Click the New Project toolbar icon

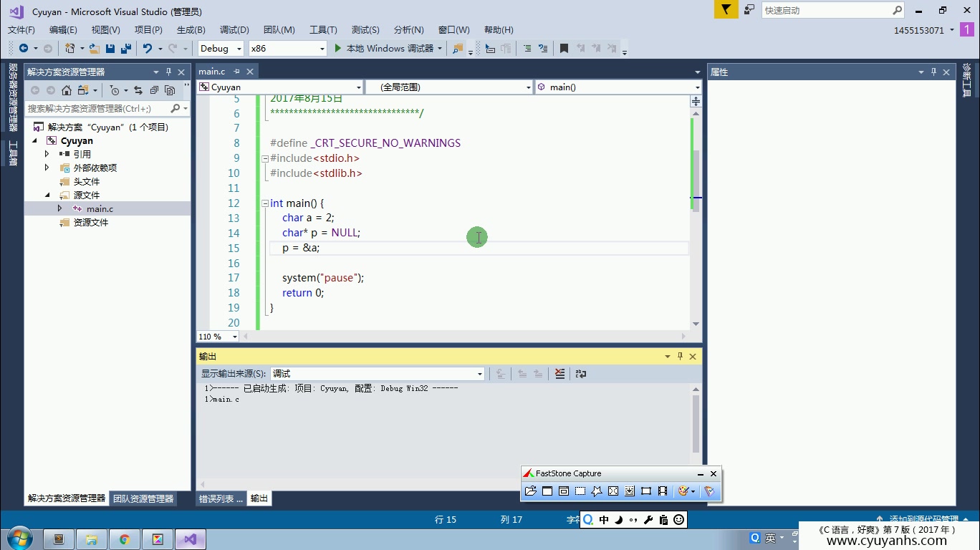[x=70, y=48]
